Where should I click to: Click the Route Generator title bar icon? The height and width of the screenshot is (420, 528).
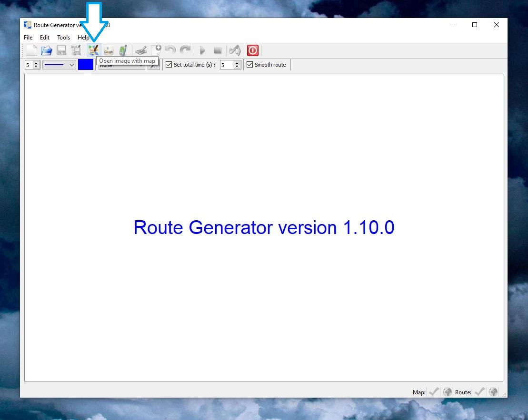[x=27, y=25]
